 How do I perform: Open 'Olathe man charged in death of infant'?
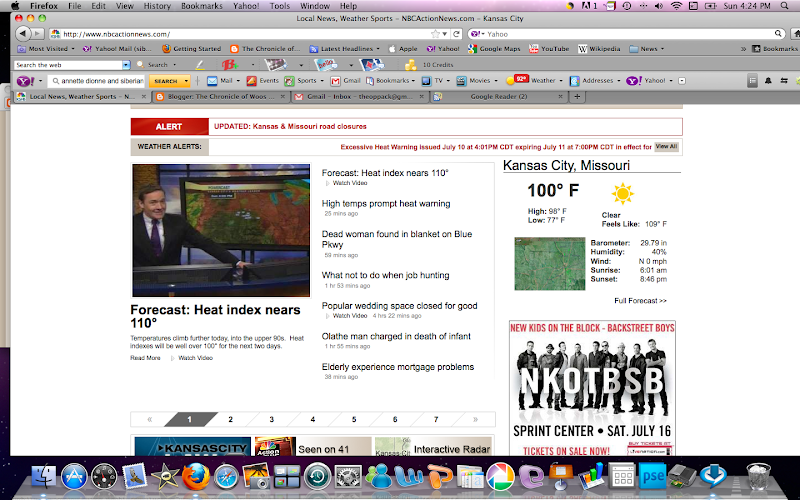(396, 336)
